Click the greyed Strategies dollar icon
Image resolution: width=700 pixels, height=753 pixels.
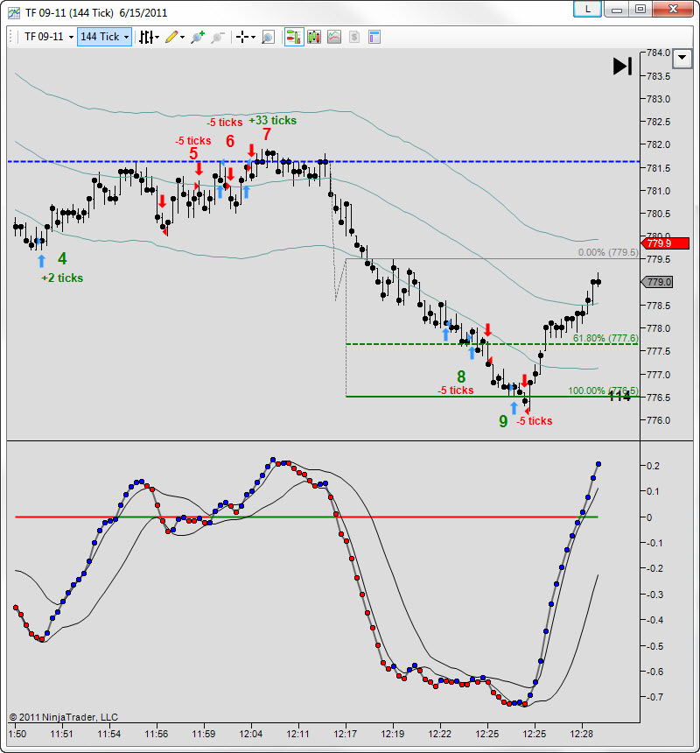pos(354,37)
